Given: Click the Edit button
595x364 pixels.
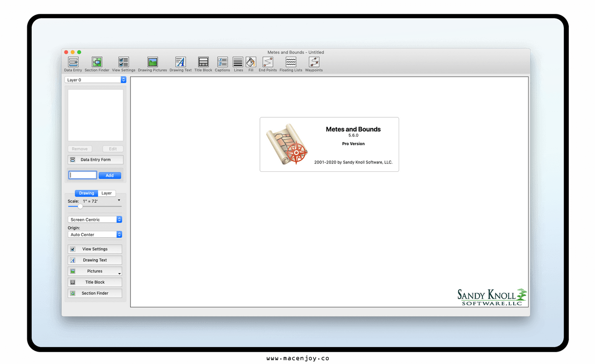Looking at the screenshot, I should point(113,149).
